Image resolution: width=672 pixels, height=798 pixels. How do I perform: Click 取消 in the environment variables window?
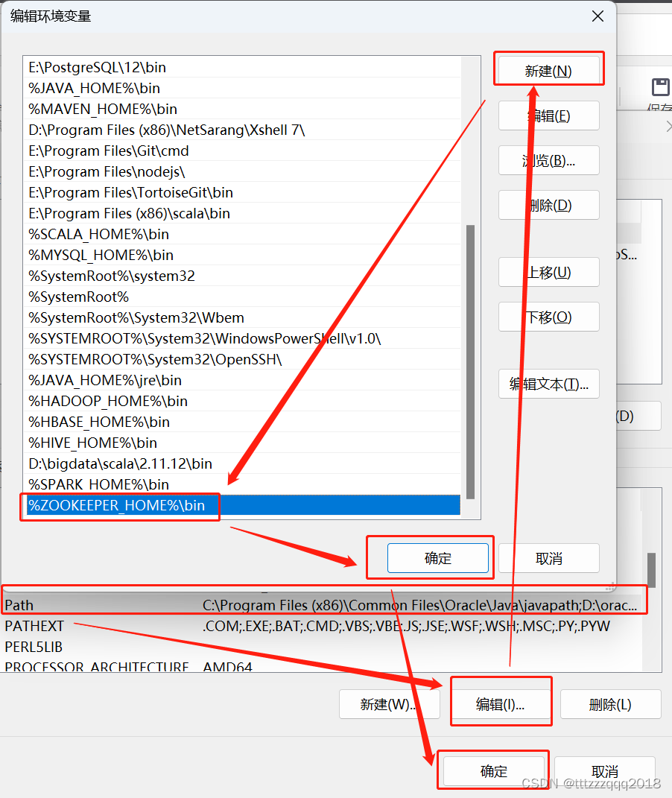click(x=605, y=771)
